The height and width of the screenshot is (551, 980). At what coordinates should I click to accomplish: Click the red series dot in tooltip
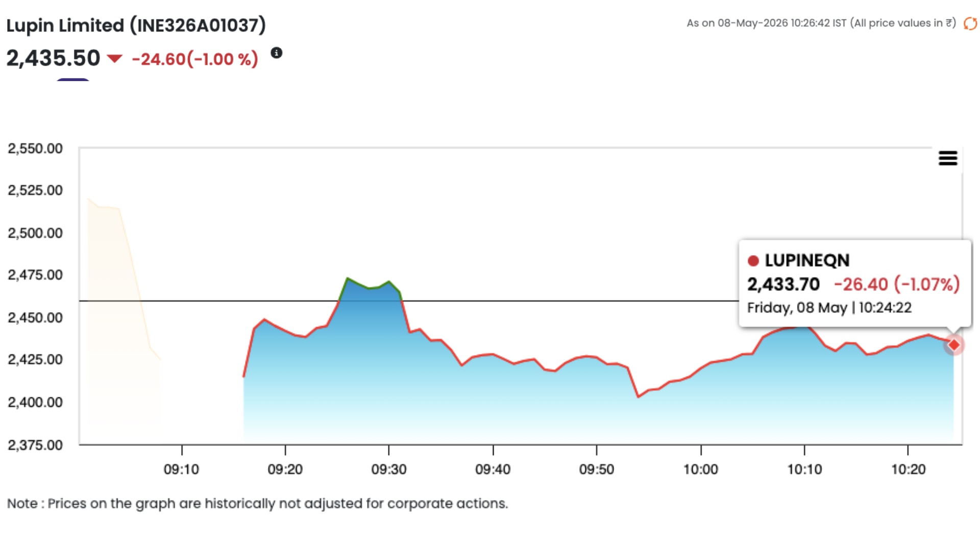click(x=753, y=261)
